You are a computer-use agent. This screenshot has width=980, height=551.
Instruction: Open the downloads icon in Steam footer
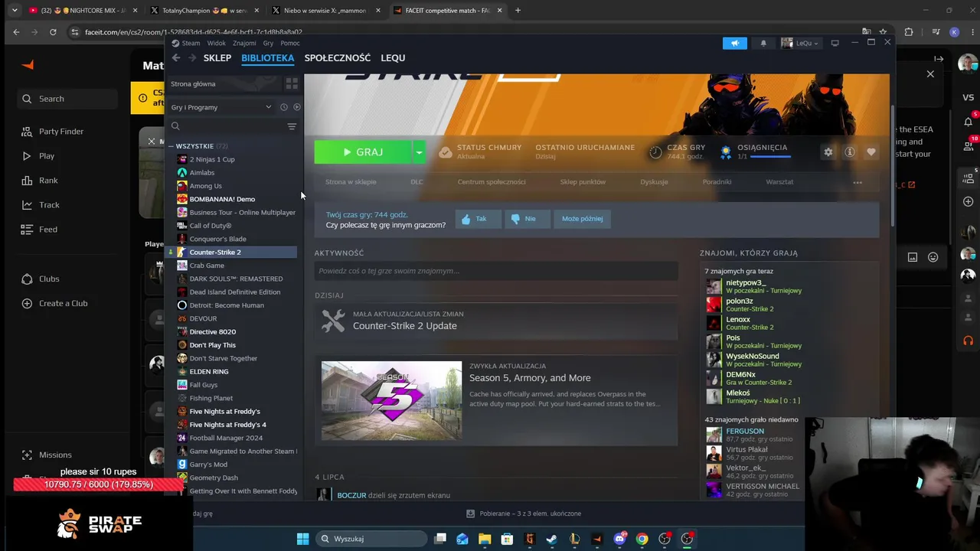coord(472,514)
